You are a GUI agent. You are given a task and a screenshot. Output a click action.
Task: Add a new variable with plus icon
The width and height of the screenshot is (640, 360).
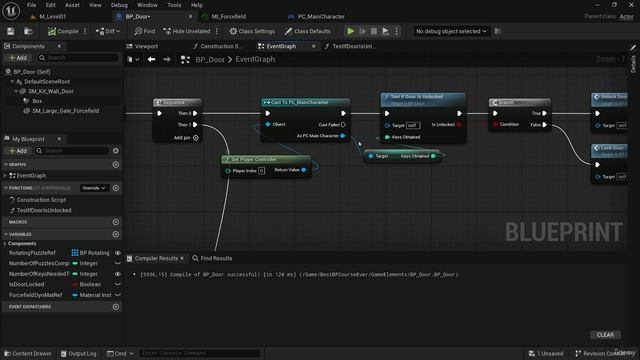point(116,234)
